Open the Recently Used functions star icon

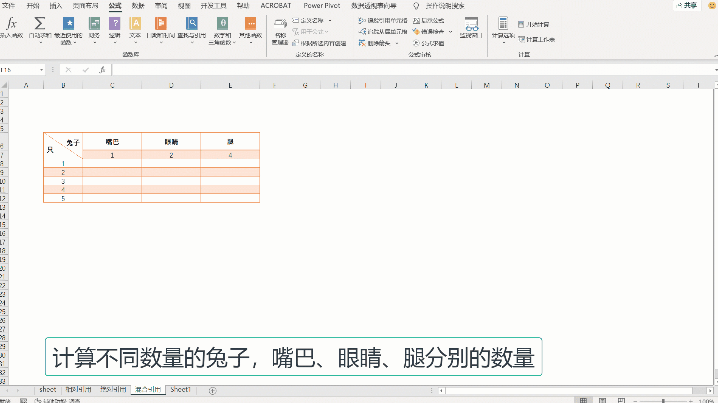(x=68, y=30)
